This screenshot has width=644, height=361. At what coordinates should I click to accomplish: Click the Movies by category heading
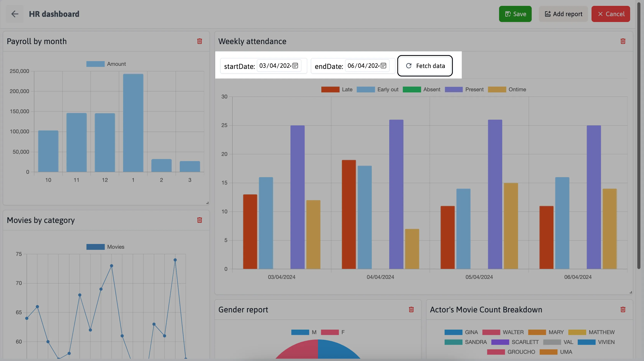coord(41,220)
